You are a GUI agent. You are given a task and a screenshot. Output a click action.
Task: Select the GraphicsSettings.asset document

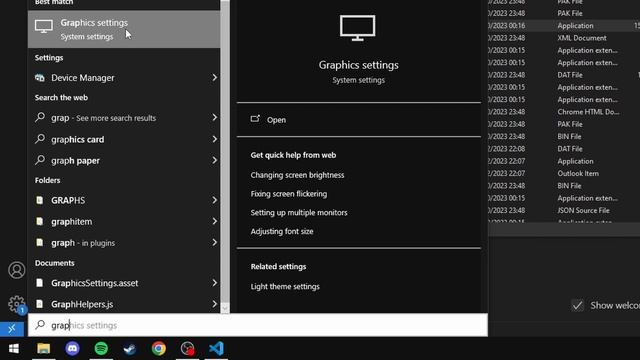[124, 283]
